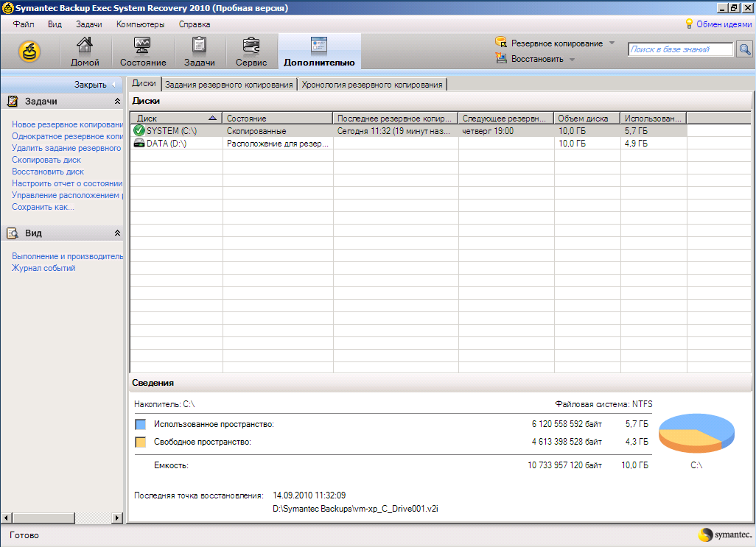Click inside the knowledge base search field
Screen dimensions: 756x547
click(680, 49)
